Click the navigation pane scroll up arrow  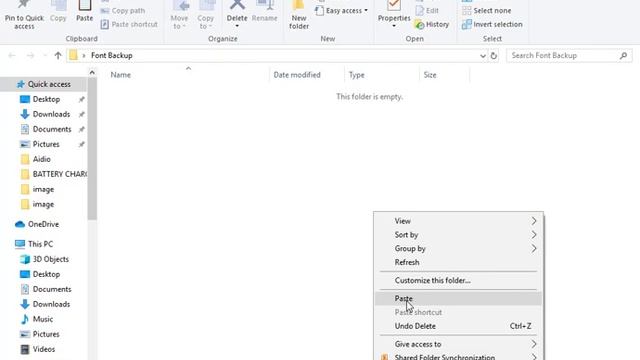[92, 73]
